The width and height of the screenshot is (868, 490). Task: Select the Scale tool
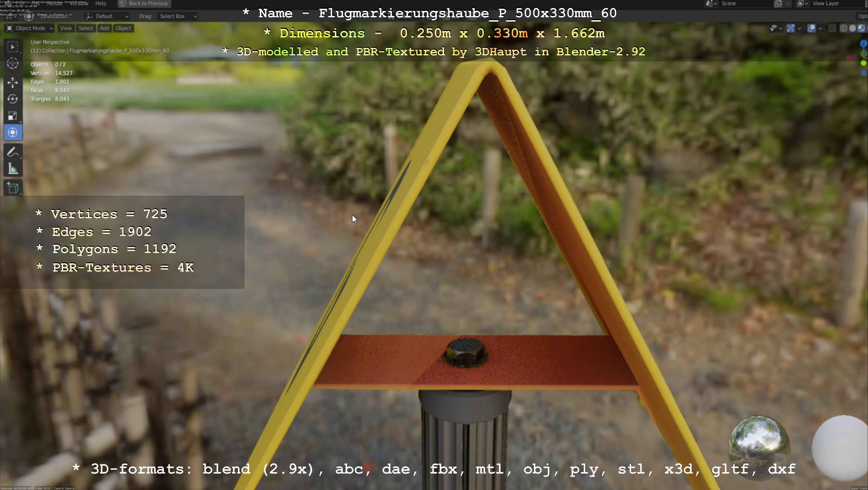pos(12,116)
